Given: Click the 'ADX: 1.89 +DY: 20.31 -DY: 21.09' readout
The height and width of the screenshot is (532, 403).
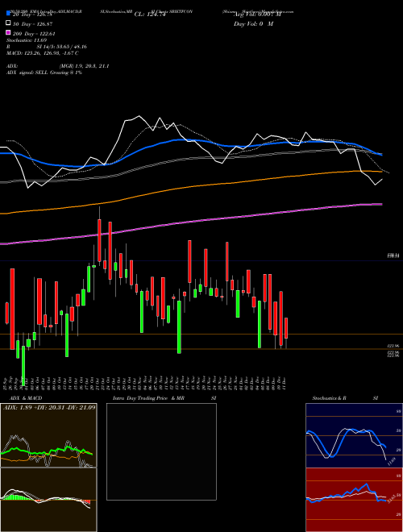Looking at the screenshot, I should coord(49,407).
